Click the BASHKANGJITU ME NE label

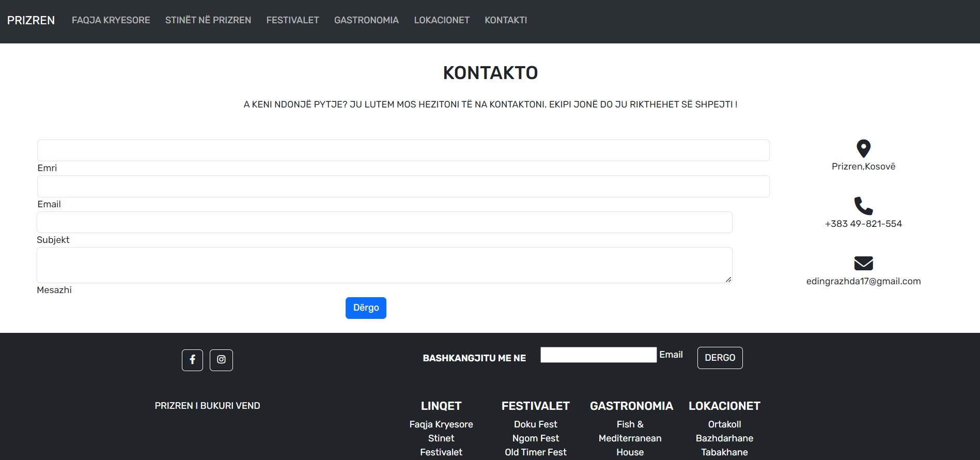tap(474, 358)
